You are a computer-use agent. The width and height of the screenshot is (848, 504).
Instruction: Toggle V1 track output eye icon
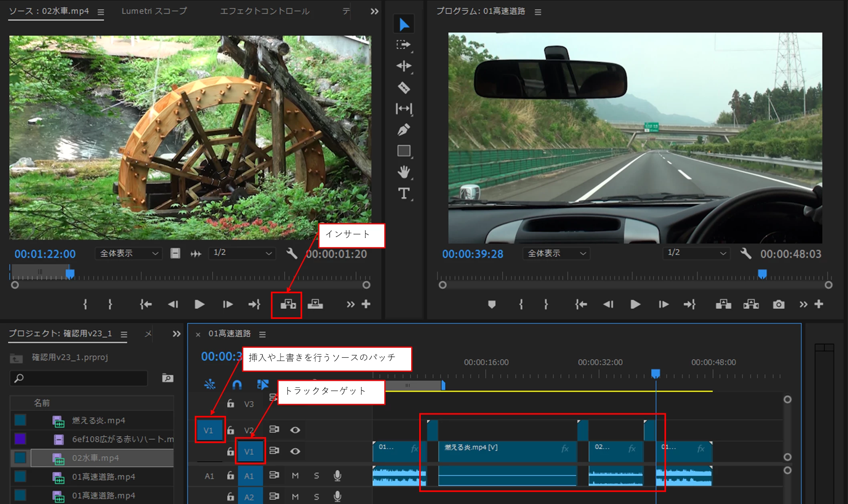coord(295,451)
